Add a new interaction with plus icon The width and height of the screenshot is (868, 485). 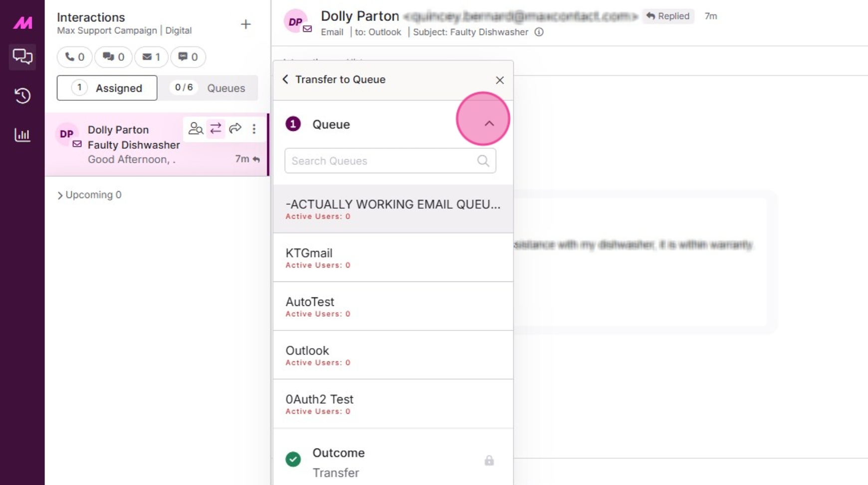pos(245,24)
